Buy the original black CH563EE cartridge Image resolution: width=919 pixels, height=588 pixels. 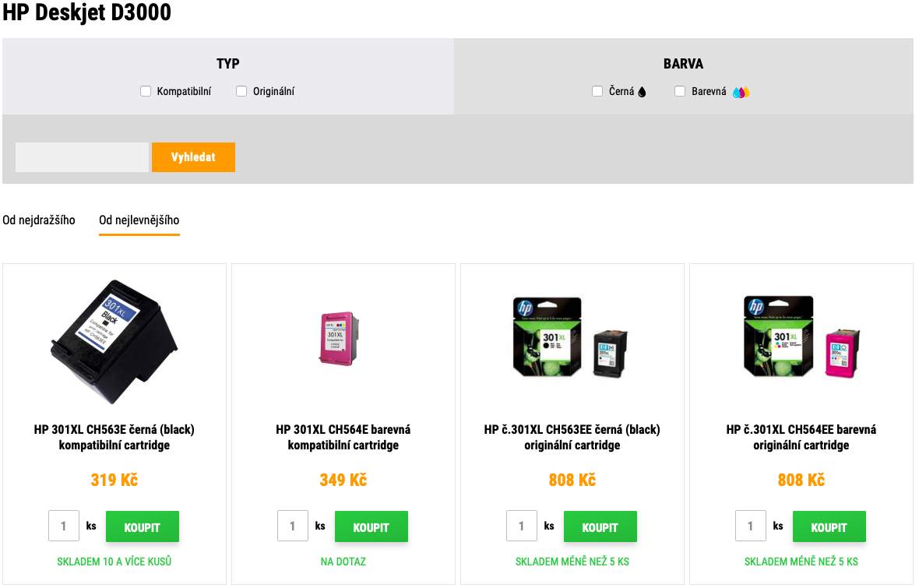tap(600, 526)
